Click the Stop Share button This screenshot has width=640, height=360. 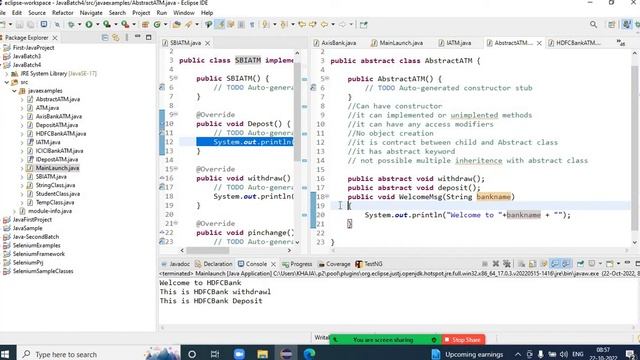pyautogui.click(x=463, y=340)
